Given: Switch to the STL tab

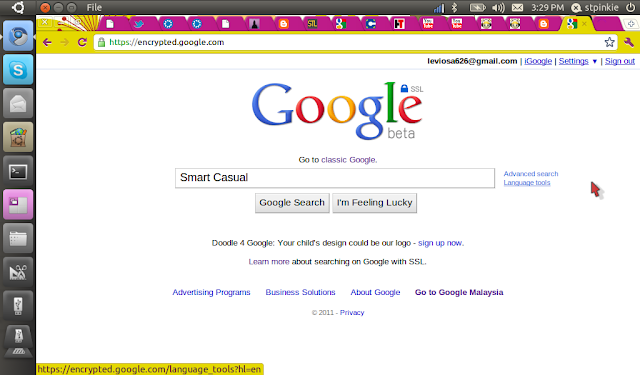Looking at the screenshot, I should pos(312,24).
